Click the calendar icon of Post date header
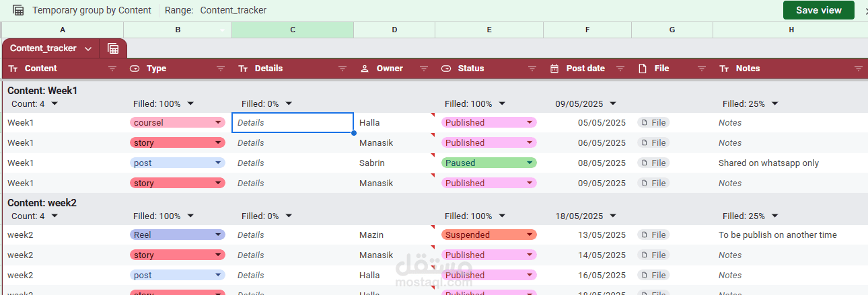The width and height of the screenshot is (868, 295). tap(554, 69)
